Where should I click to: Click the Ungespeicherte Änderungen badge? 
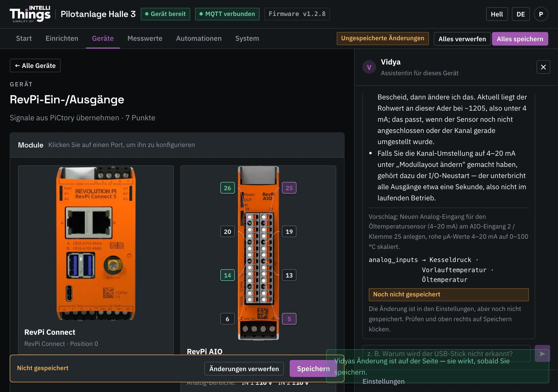tap(383, 38)
